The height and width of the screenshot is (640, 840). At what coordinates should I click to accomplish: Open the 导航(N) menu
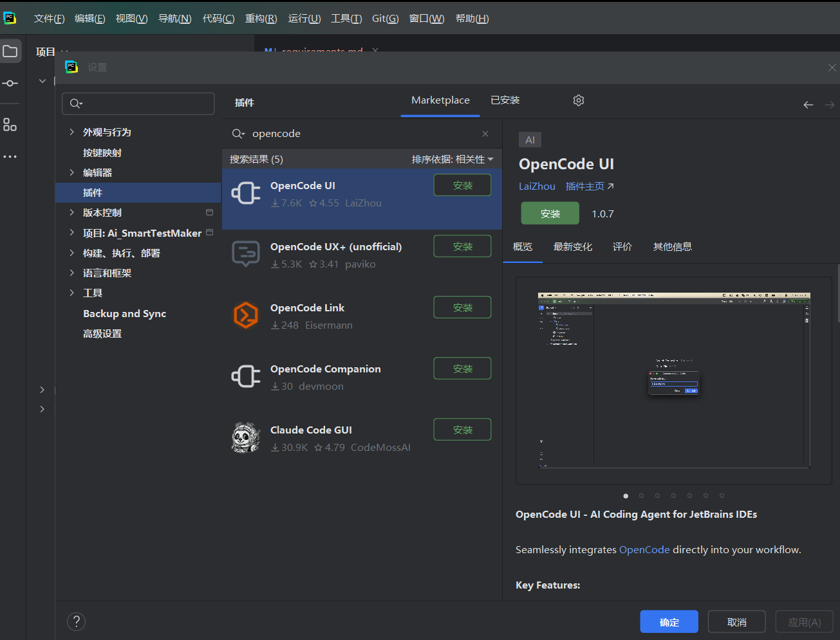175,19
